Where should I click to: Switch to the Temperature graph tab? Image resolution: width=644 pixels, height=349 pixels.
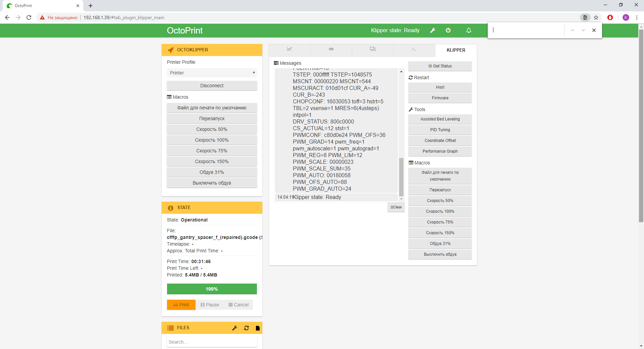[x=289, y=49]
